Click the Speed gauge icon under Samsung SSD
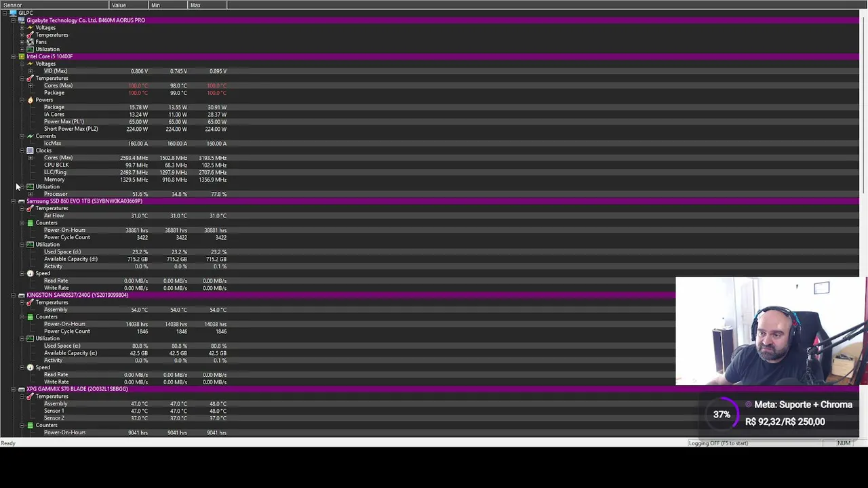Image resolution: width=868 pixels, height=488 pixels. (x=30, y=273)
